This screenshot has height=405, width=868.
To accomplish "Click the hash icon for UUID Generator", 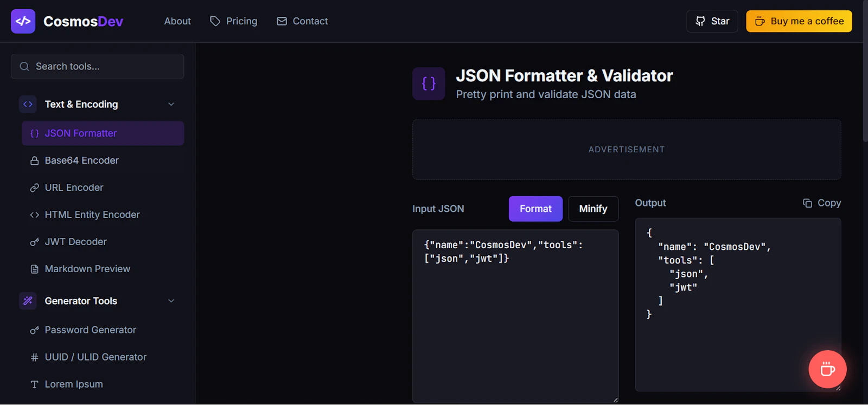I will 34,357.
